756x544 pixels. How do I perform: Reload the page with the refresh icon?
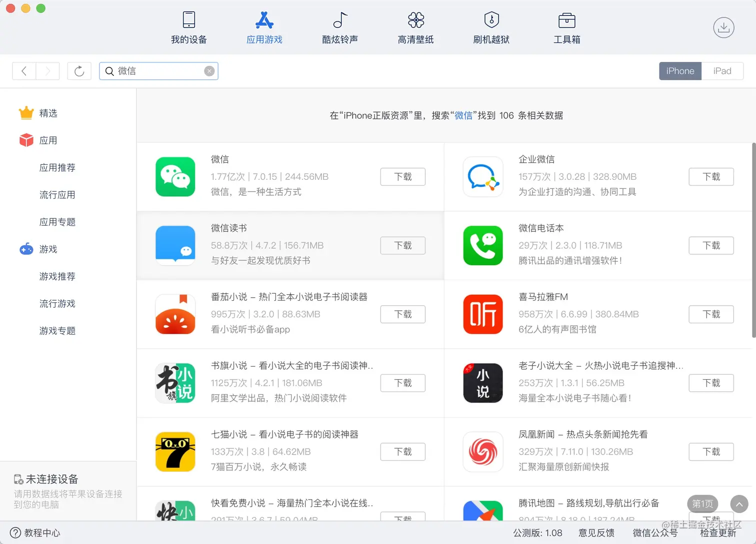point(79,71)
